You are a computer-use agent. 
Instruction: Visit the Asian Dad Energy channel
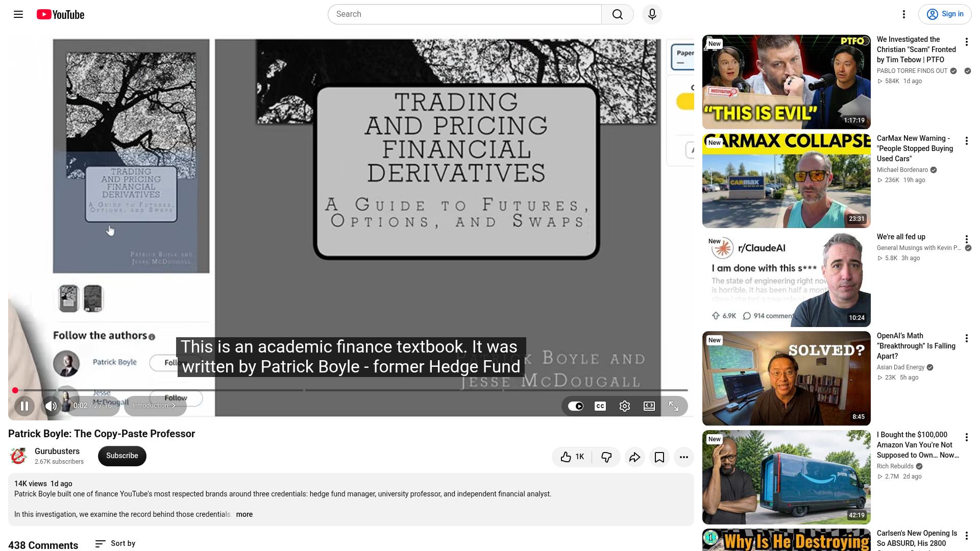[x=900, y=367]
